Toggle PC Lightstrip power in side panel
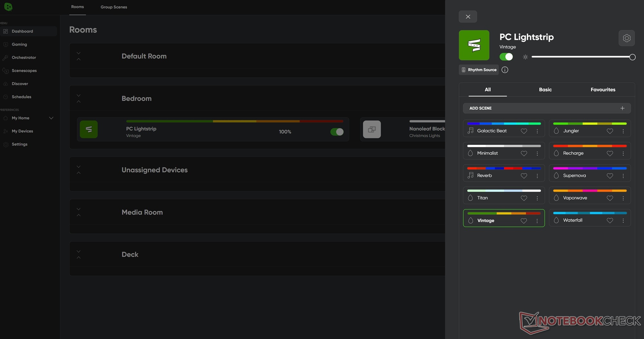This screenshot has width=644, height=339. pyautogui.click(x=506, y=57)
